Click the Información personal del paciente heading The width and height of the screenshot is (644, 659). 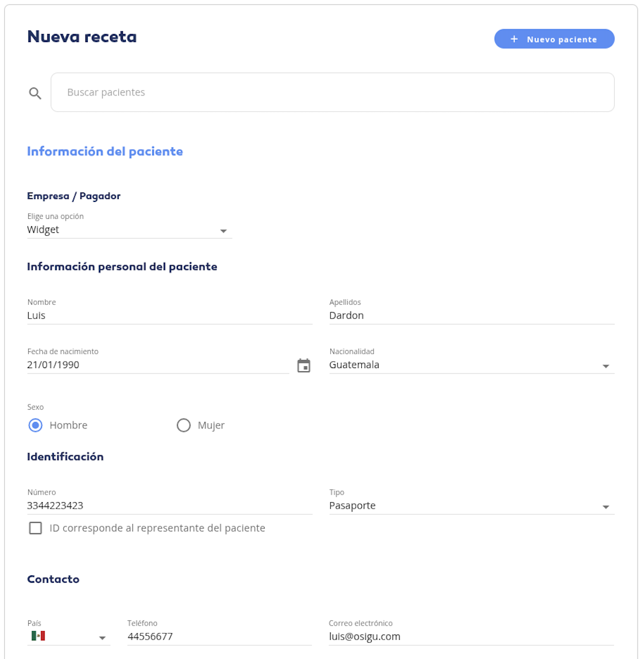point(122,267)
